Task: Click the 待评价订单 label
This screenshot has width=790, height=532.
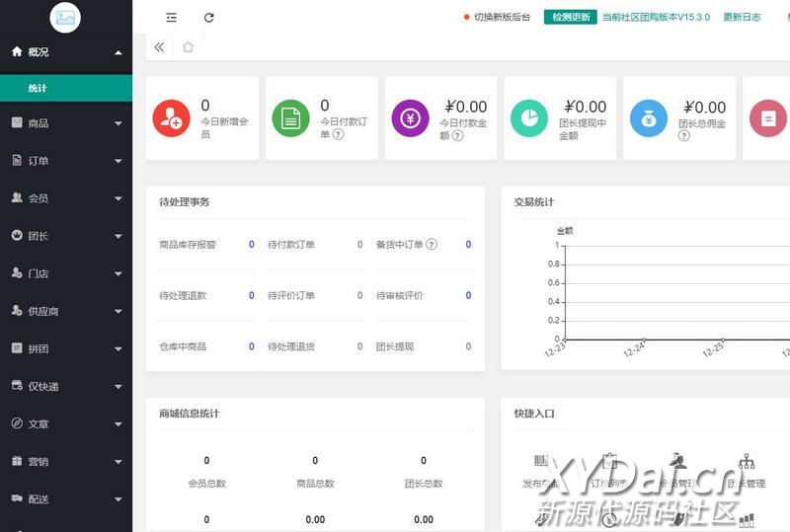Action: click(291, 295)
